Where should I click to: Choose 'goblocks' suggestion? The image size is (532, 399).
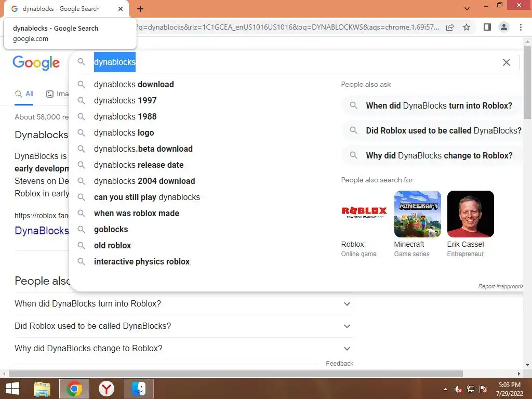pos(111,229)
